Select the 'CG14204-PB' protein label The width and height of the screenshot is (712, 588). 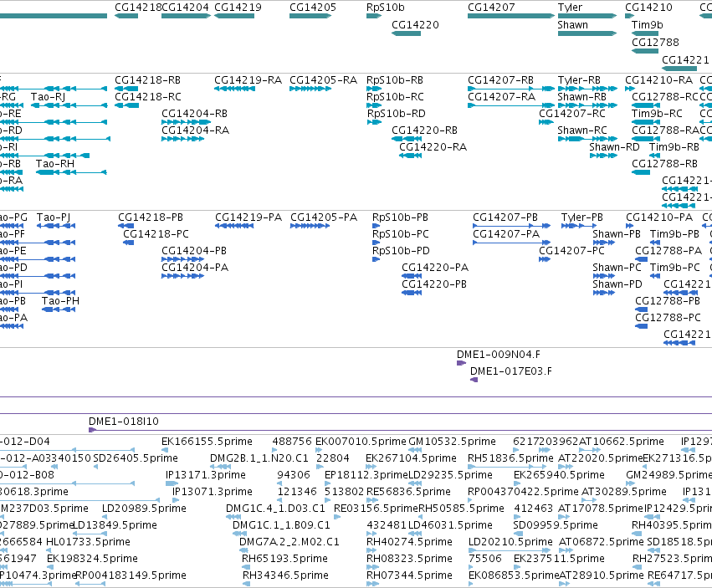[194, 251]
